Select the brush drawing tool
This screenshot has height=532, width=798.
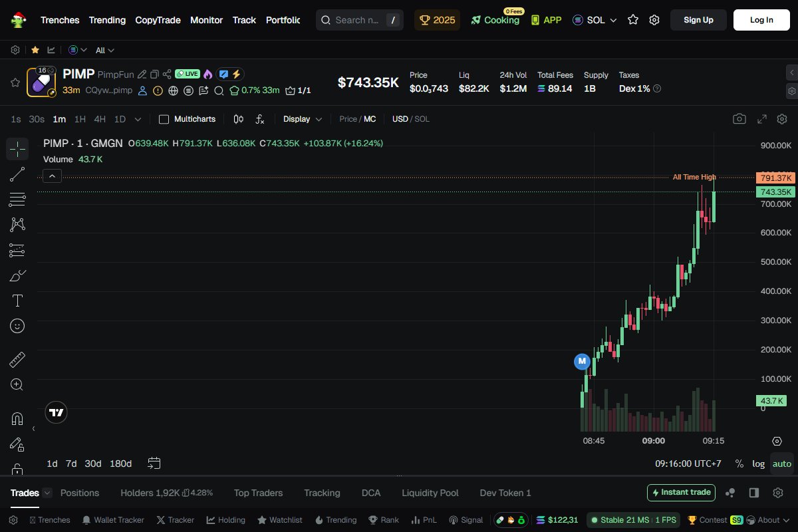(17, 275)
